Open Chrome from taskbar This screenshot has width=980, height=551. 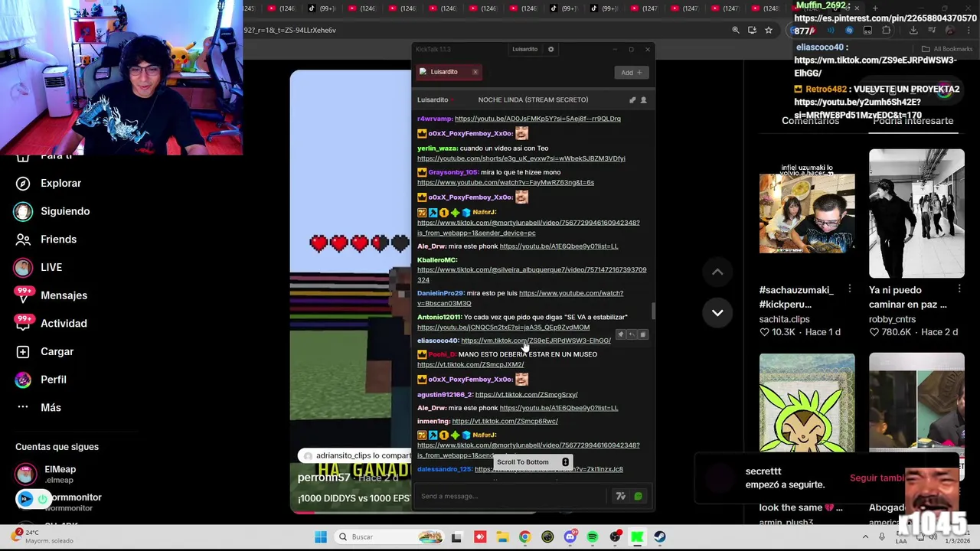[x=524, y=536]
